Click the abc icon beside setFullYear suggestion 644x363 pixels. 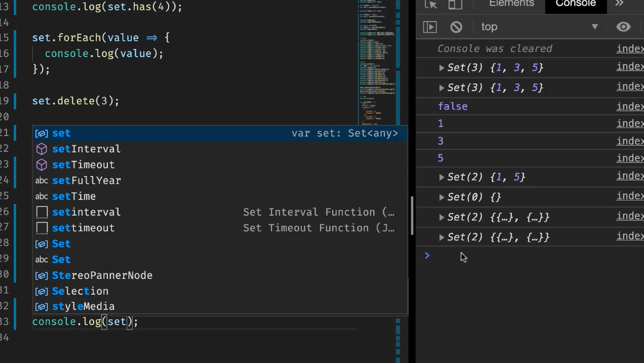[x=41, y=180]
